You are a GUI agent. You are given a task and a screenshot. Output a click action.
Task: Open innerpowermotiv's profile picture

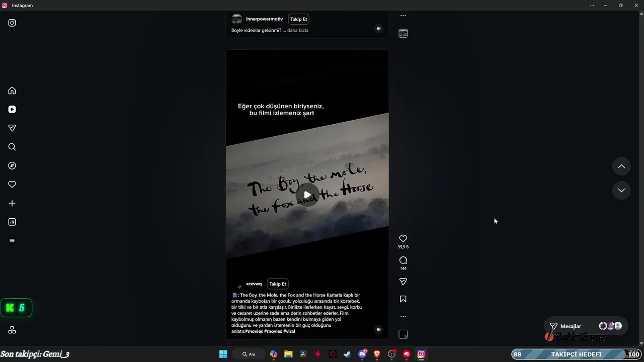click(x=237, y=19)
